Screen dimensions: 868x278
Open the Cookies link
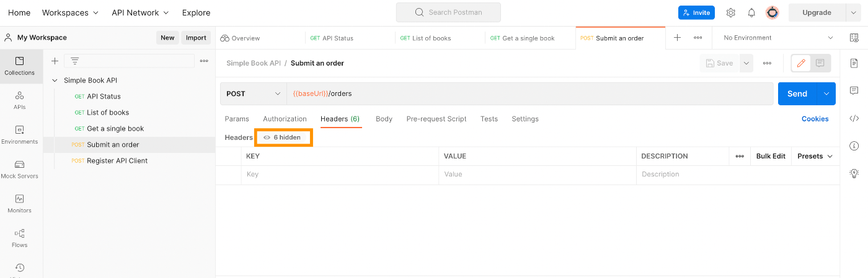pos(815,119)
